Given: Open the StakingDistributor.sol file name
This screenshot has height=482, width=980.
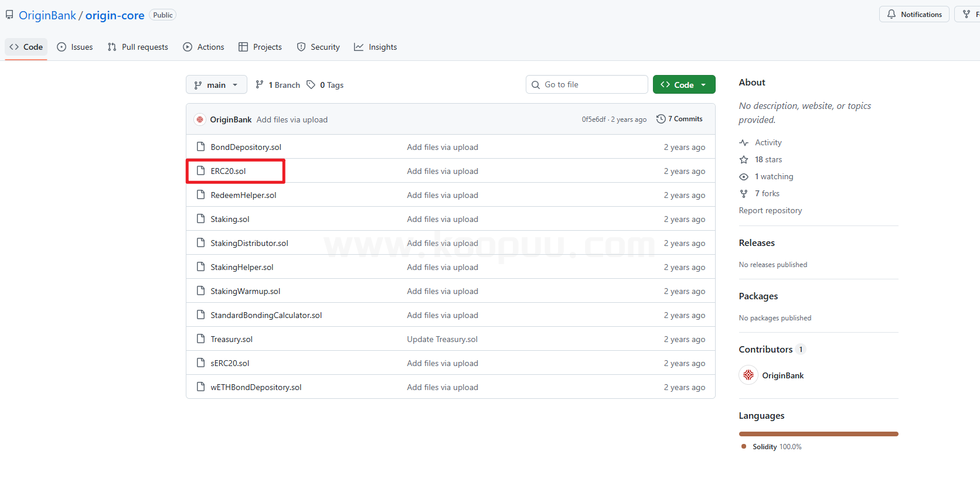Looking at the screenshot, I should point(250,243).
